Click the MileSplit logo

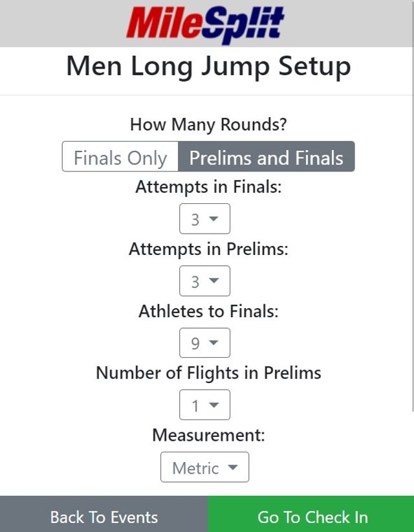[x=206, y=25]
